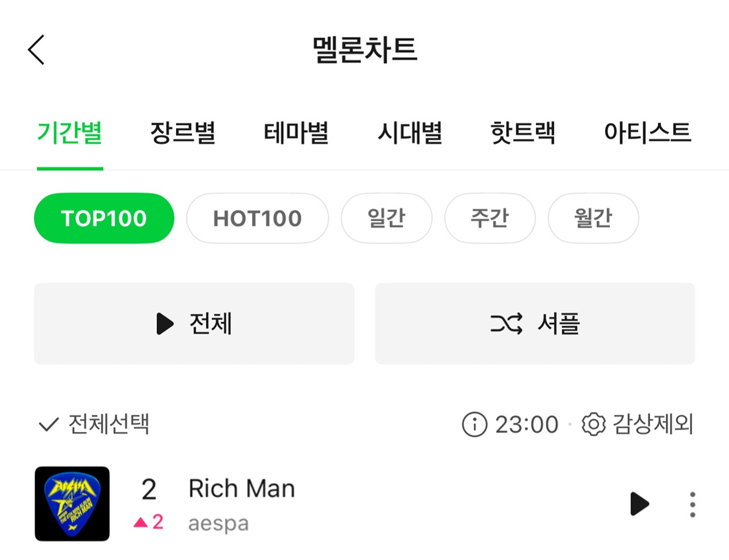Image resolution: width=729 pixels, height=560 pixels.
Task: Toggle the 전체선택 checkmark
Action: pos(49,424)
